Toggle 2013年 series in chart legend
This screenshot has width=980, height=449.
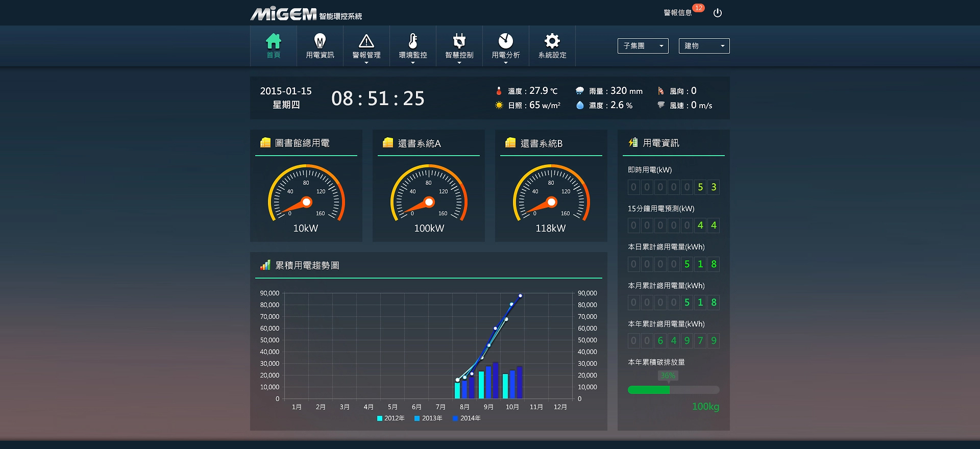point(429,418)
